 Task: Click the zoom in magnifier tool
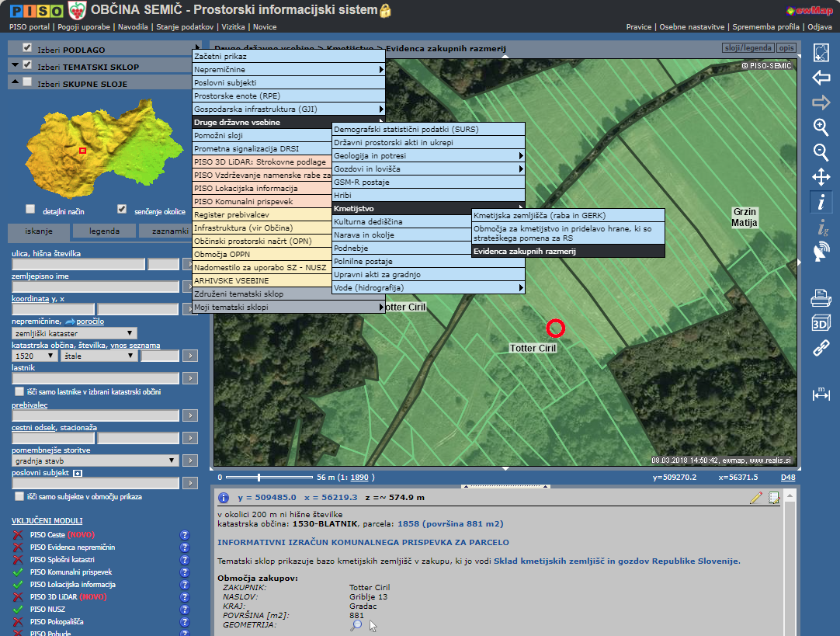pos(821,127)
